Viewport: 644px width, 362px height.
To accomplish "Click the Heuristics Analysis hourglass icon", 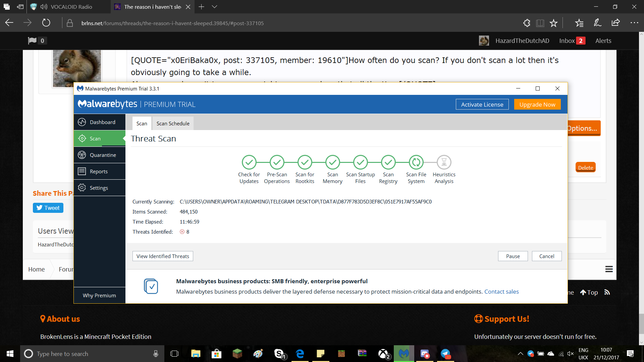I will 444,162.
